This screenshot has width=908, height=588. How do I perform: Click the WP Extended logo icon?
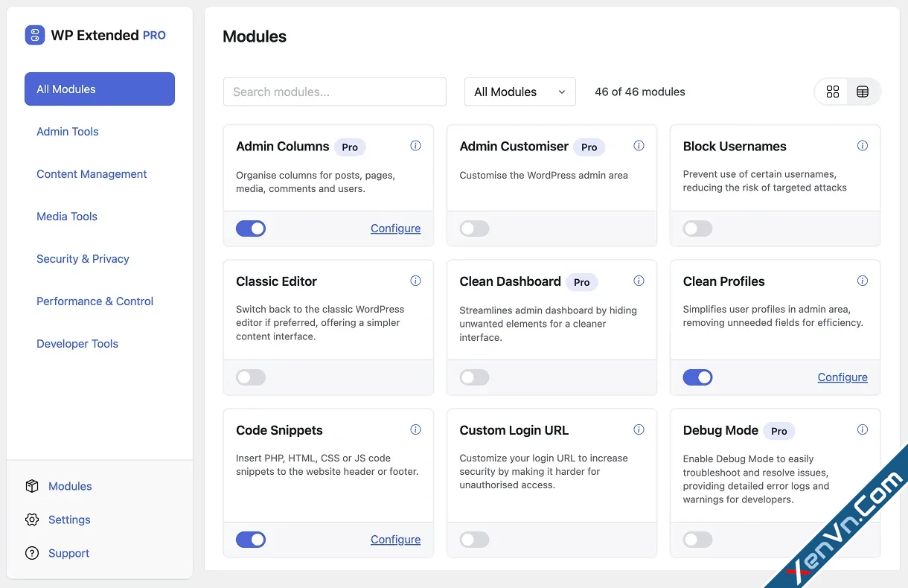33,35
